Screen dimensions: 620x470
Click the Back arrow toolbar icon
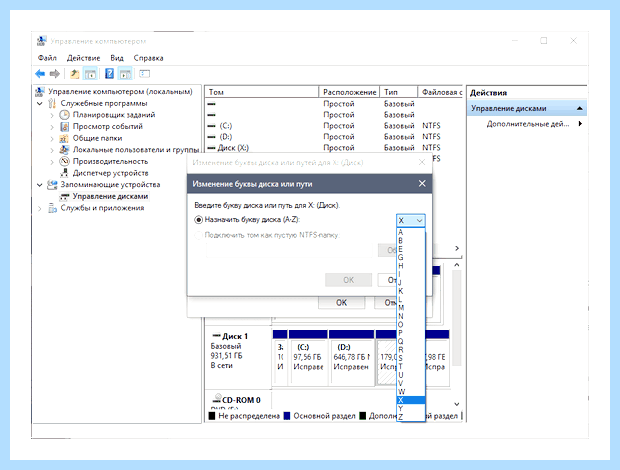[40, 74]
